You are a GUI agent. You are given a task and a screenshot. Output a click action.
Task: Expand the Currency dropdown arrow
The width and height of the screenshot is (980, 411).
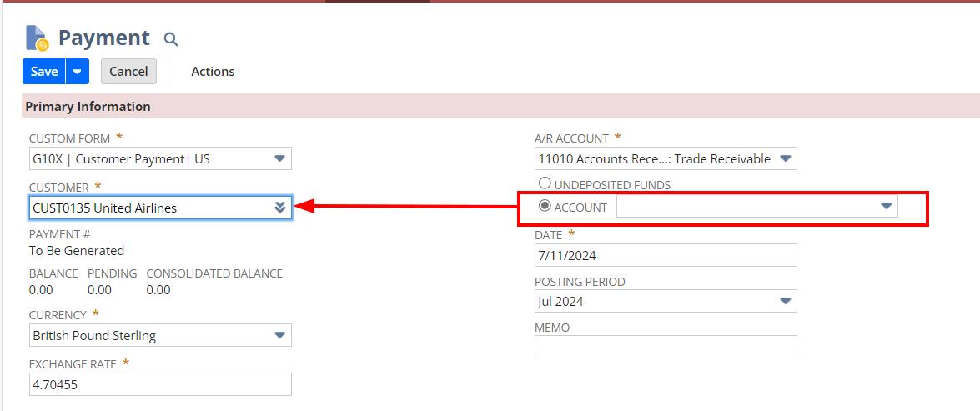pos(279,336)
